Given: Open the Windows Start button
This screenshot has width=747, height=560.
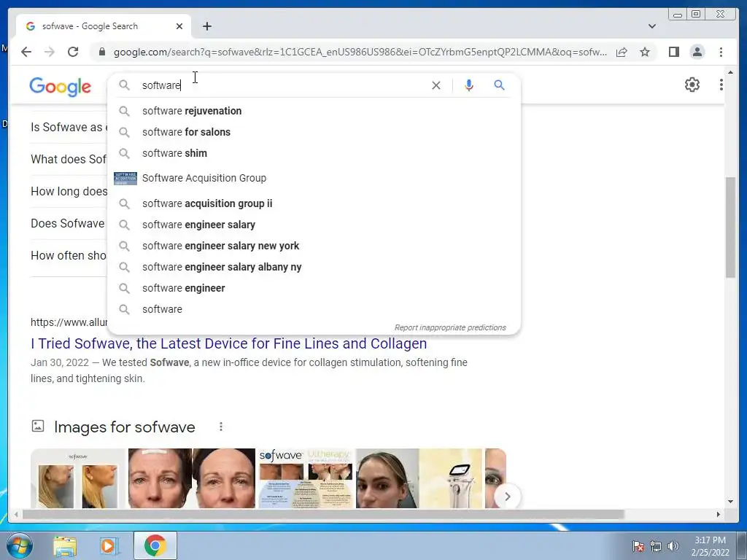Looking at the screenshot, I should click(20, 545).
